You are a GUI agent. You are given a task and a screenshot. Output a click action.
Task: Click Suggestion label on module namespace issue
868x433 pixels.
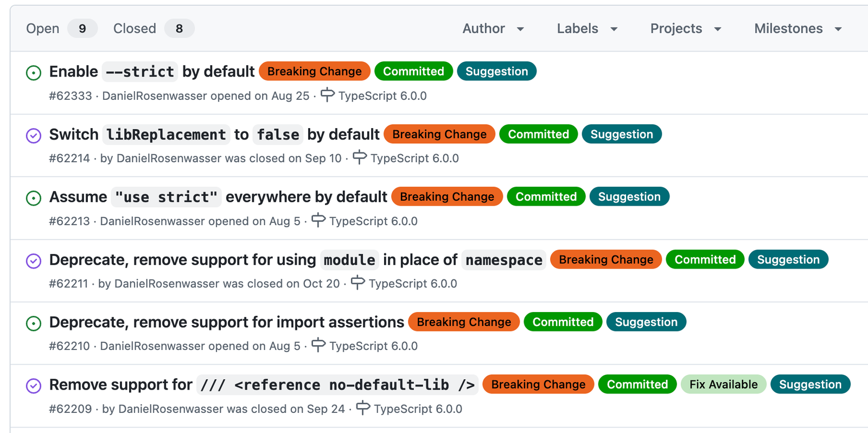pos(788,259)
